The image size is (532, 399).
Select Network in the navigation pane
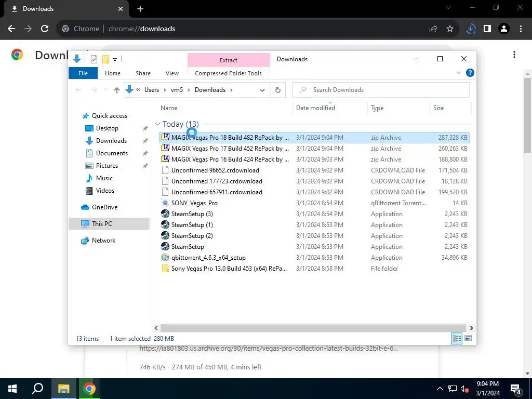(x=103, y=241)
